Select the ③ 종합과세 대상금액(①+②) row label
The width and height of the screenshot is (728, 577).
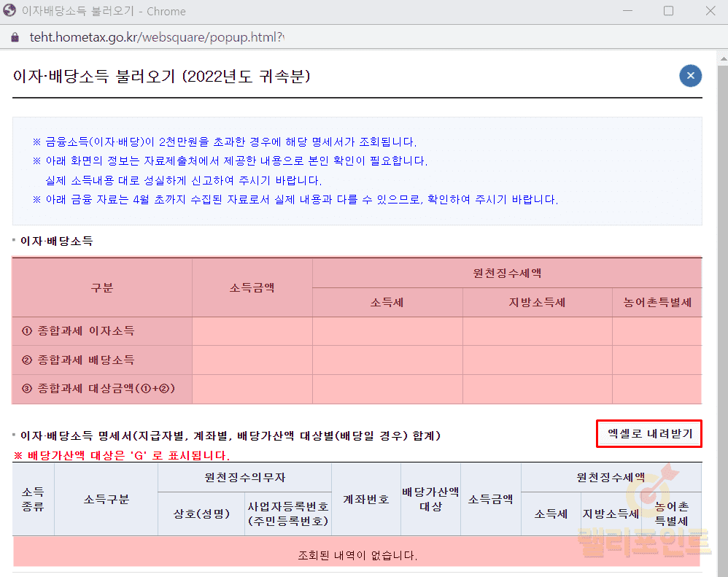pyautogui.click(x=98, y=389)
